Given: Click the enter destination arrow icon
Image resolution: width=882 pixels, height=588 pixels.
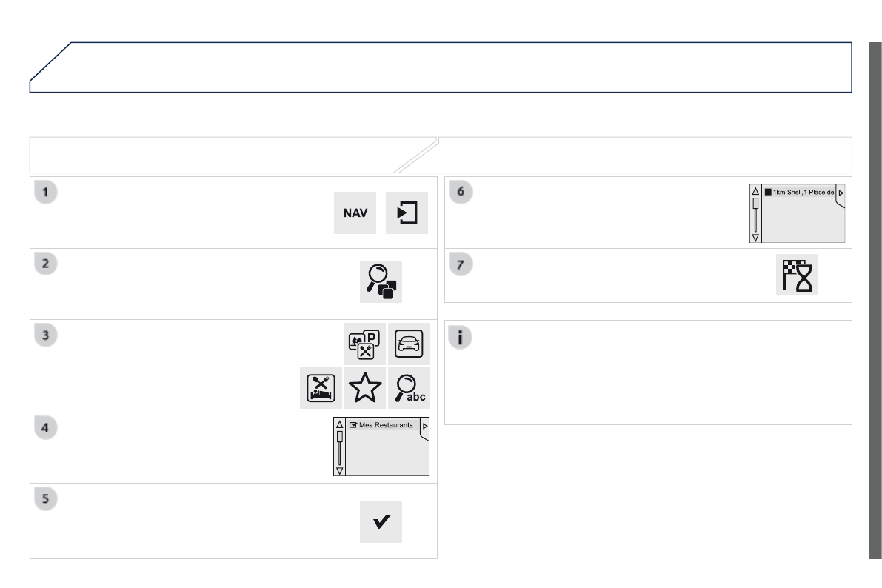Looking at the screenshot, I should point(407,213).
